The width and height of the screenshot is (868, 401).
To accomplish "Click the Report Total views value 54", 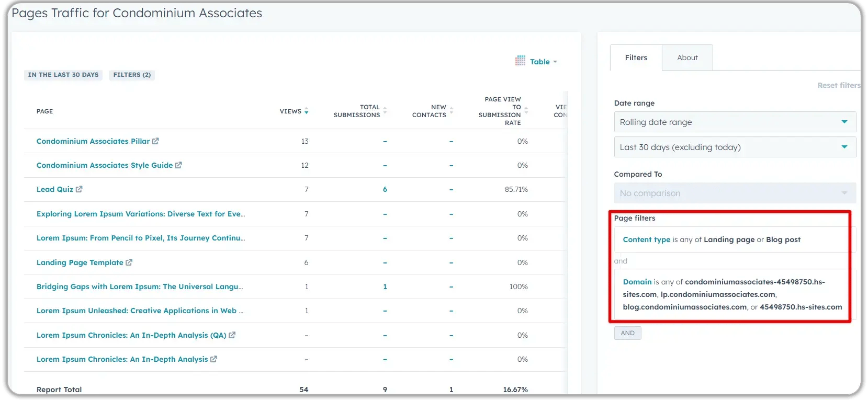I will click(304, 389).
